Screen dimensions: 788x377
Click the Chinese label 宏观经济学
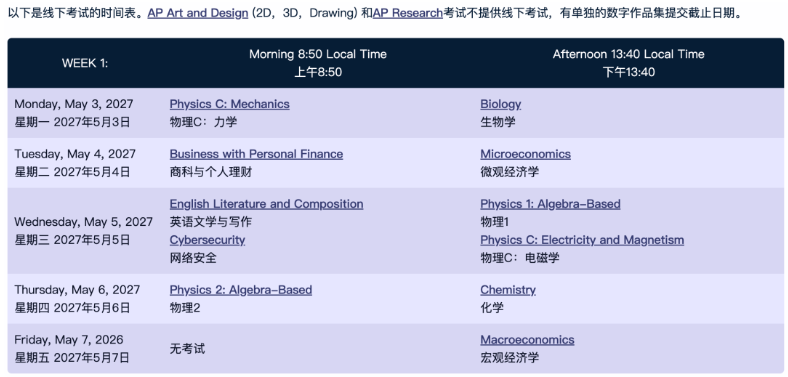(x=510, y=358)
